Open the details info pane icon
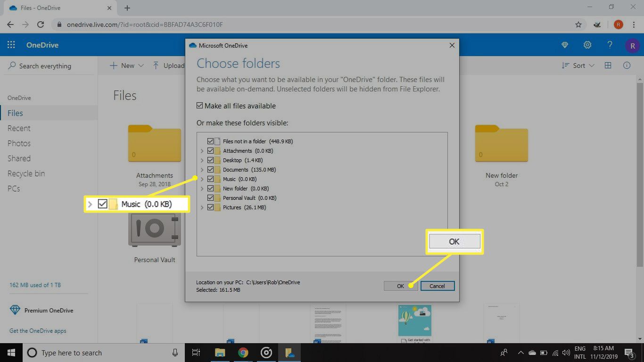 627,66
